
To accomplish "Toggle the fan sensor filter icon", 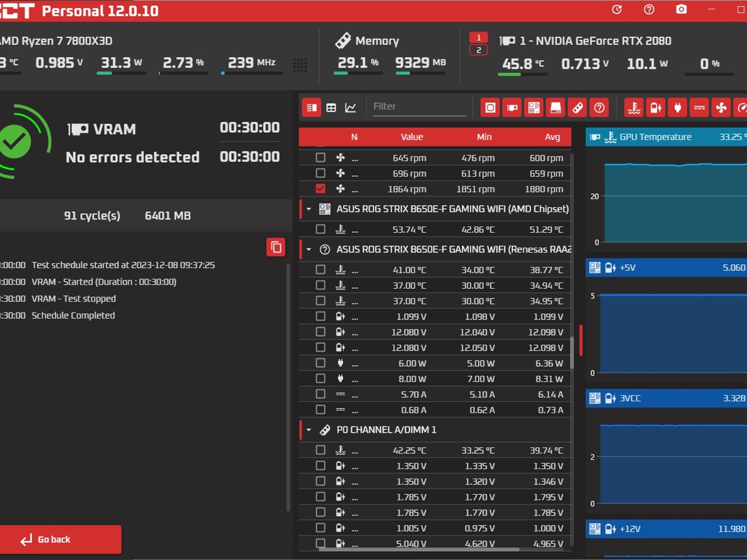I will coord(721,108).
